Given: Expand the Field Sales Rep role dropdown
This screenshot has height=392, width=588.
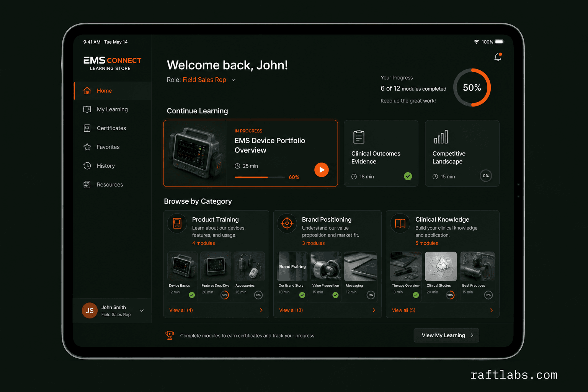Looking at the screenshot, I should (234, 80).
